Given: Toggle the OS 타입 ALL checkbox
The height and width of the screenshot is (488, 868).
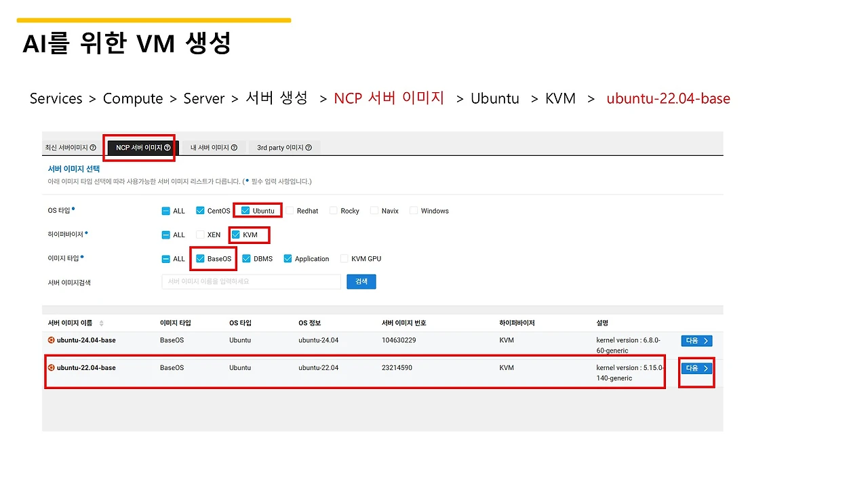Looking at the screenshot, I should coord(166,211).
